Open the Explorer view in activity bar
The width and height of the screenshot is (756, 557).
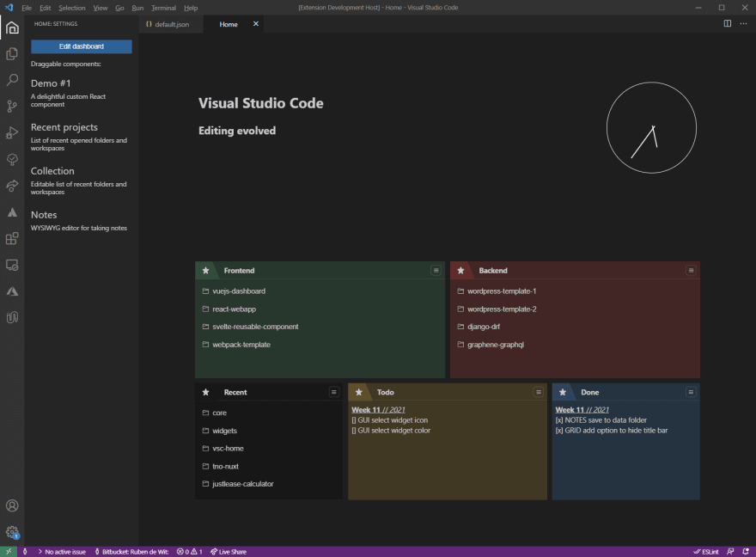(12, 54)
